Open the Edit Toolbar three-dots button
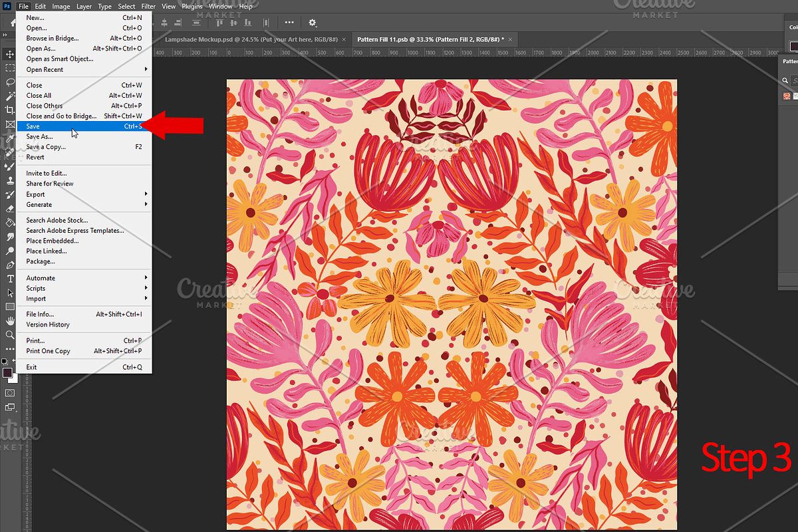Viewport: 798px width, 532px height. point(10,348)
